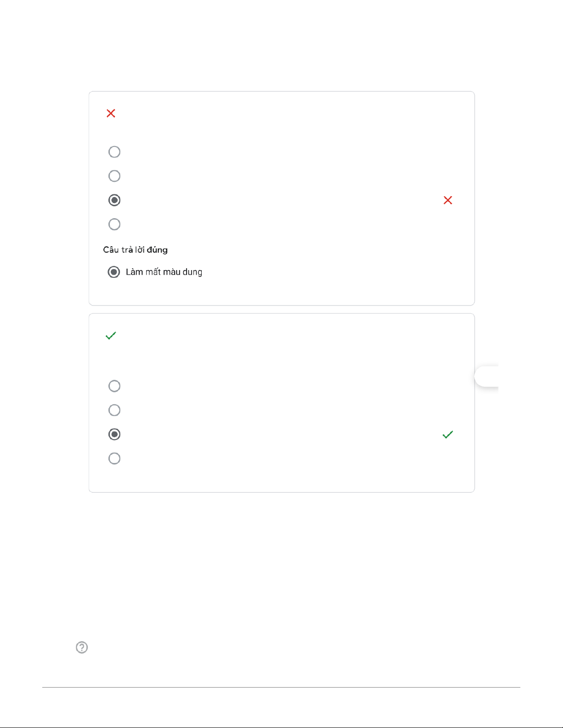Click the selected radio marked with green checkmark
The width and height of the screenshot is (563, 728).
coord(114,434)
